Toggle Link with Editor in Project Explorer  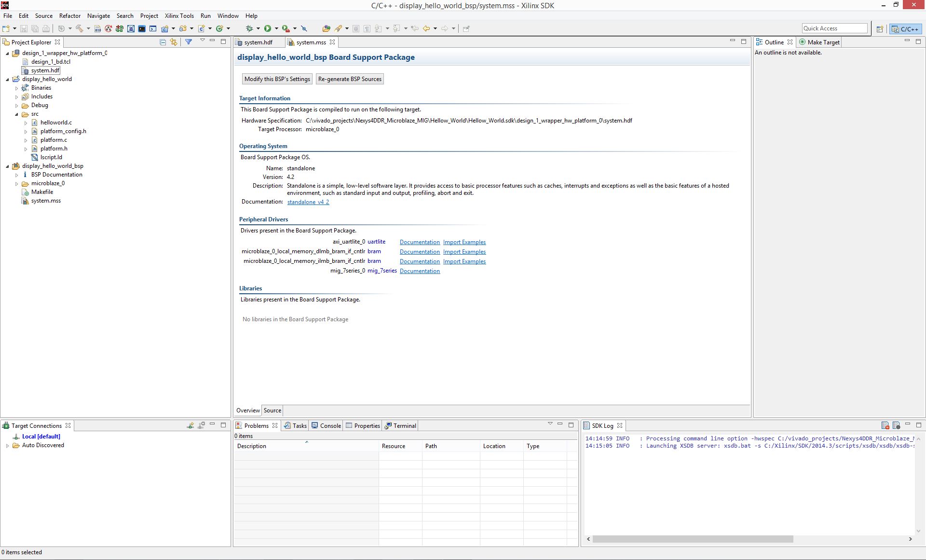click(x=174, y=42)
